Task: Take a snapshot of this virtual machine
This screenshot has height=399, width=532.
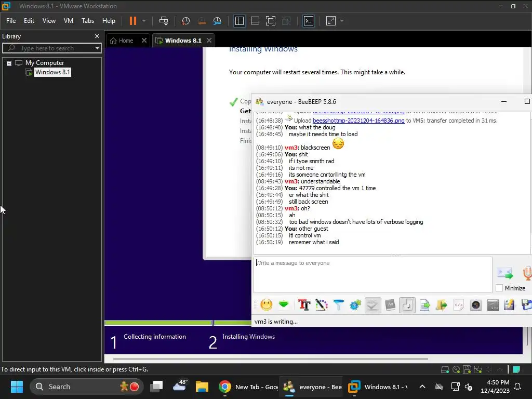Action: [185, 21]
